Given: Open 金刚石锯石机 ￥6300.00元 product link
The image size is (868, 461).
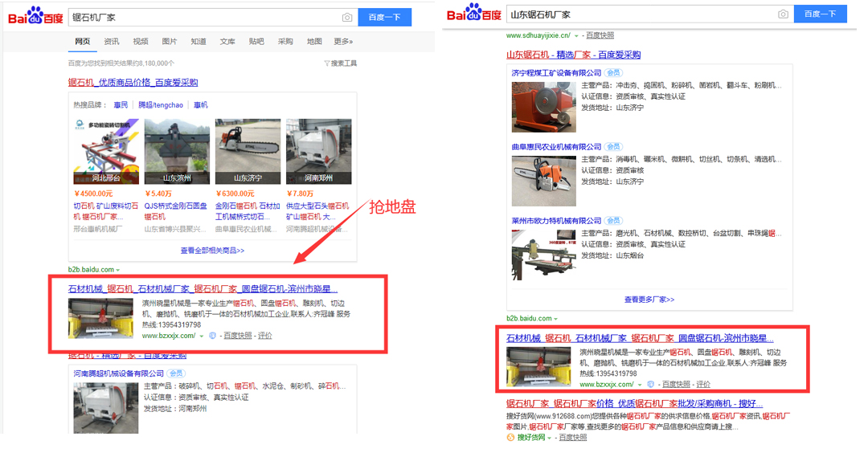Looking at the screenshot, I should click(x=248, y=211).
